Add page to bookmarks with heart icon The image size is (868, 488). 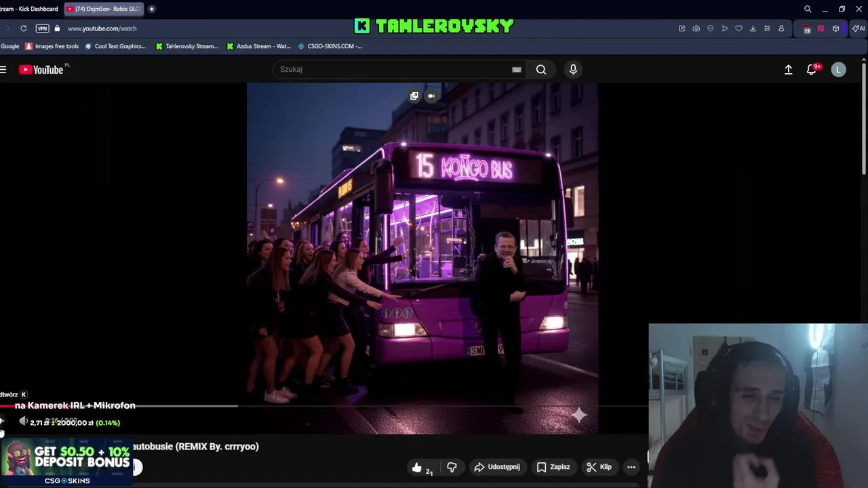click(738, 28)
